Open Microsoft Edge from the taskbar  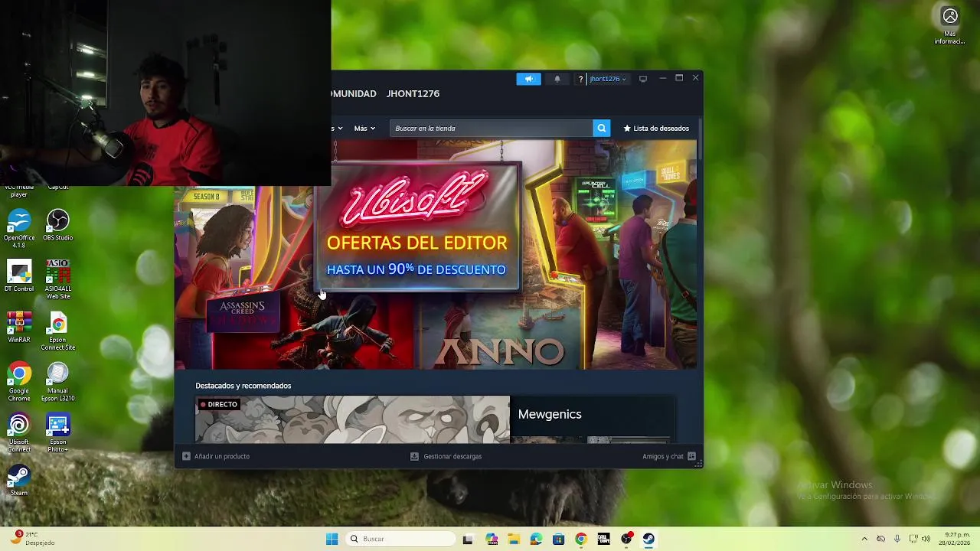point(536,539)
